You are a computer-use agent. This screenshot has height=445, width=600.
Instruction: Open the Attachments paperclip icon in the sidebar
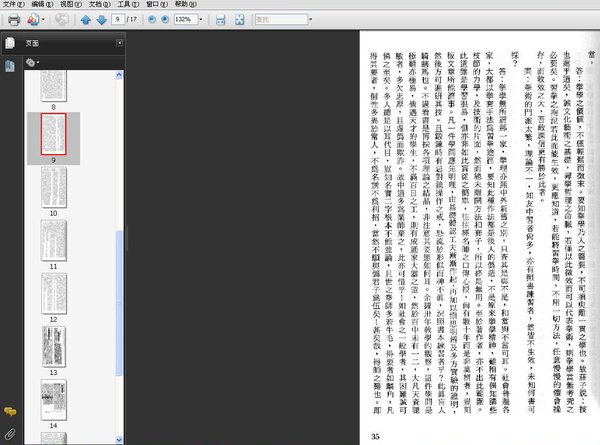point(10,434)
